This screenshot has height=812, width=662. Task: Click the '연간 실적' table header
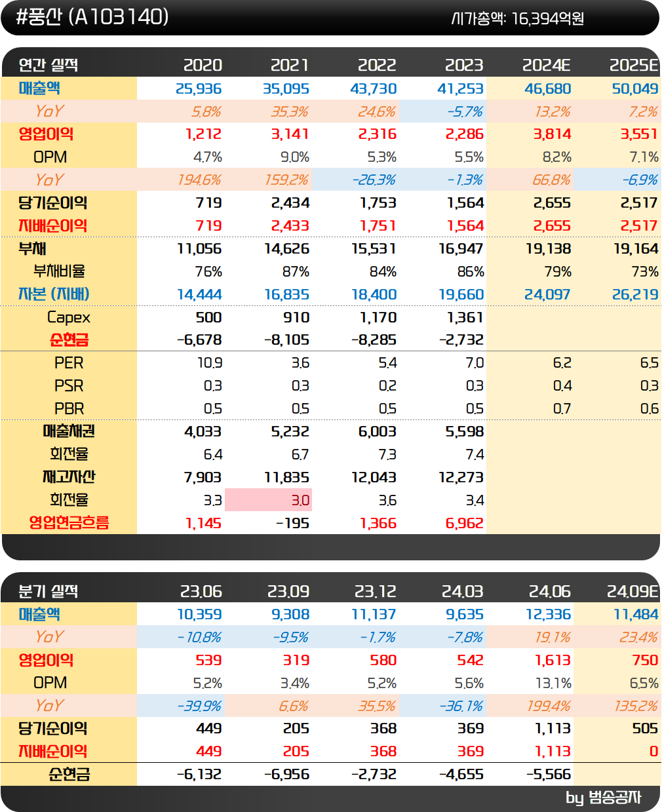49,65
